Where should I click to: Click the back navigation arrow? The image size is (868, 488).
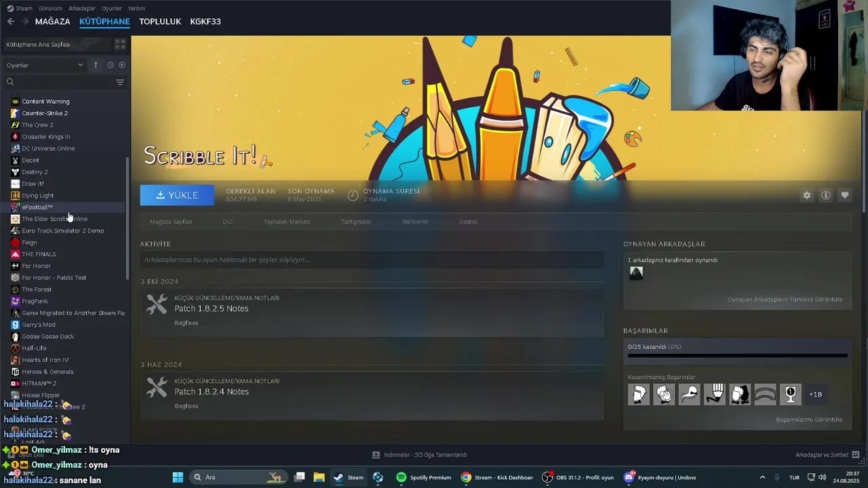11,22
